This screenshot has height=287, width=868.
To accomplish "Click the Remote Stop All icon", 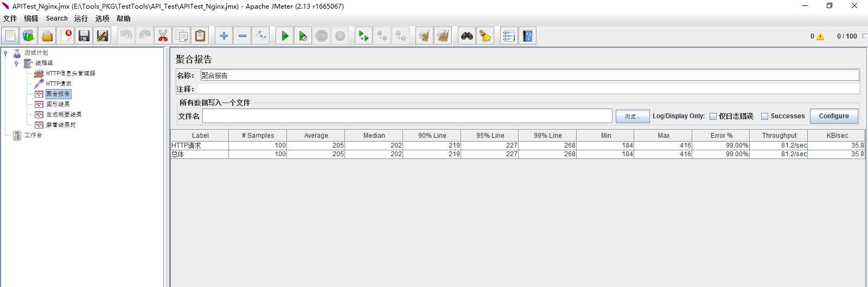I will 382,36.
